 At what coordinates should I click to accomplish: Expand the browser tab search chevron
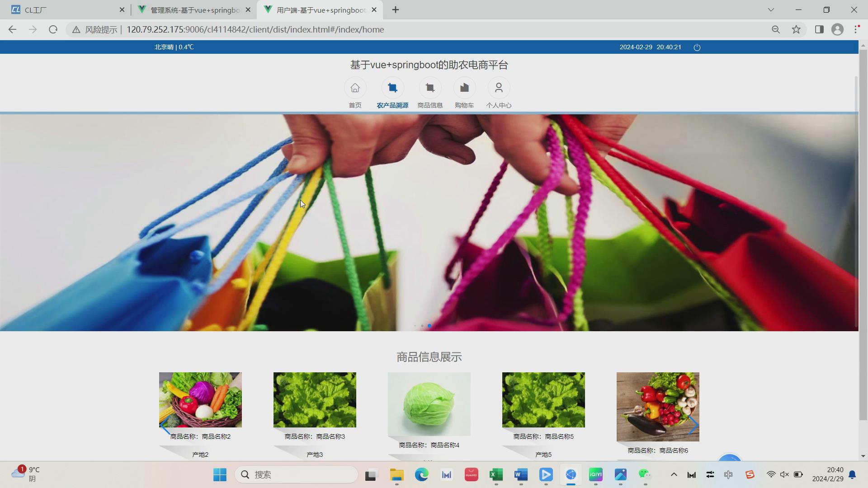(771, 9)
